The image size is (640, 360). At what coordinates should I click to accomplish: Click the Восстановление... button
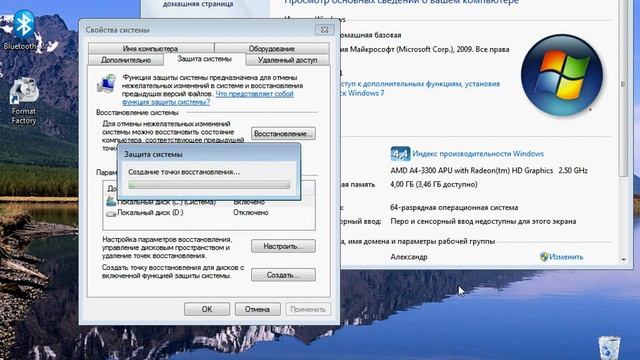click(x=283, y=133)
